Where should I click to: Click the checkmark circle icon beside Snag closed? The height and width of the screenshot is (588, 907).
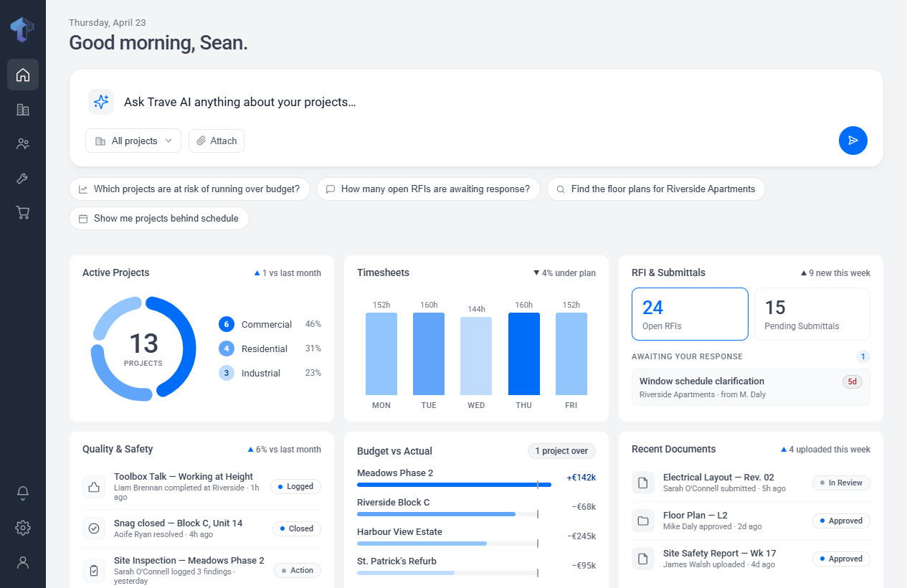[94, 528]
